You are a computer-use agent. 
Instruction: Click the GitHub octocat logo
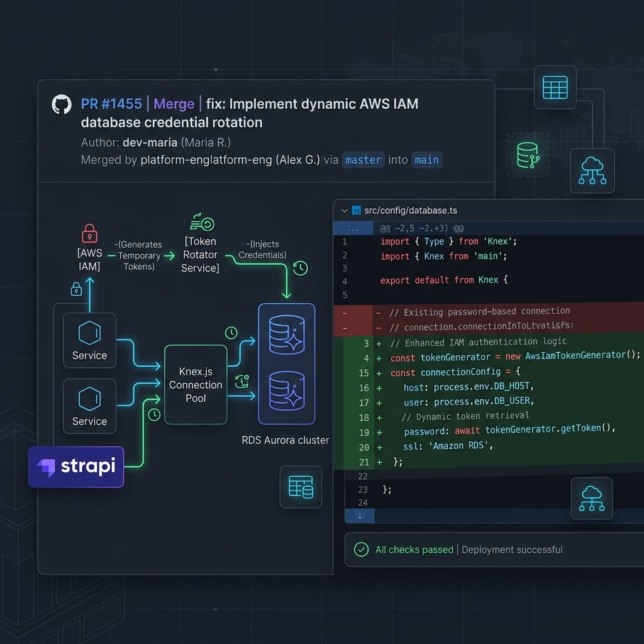tap(62, 104)
